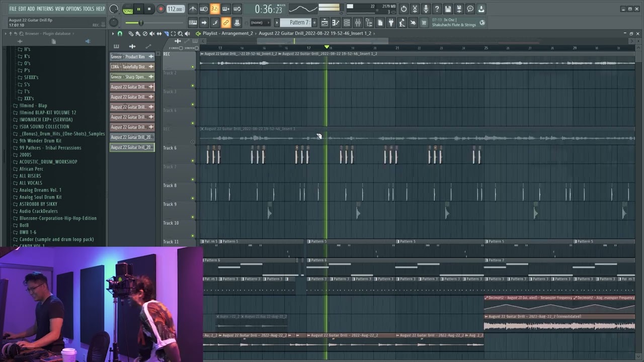The height and width of the screenshot is (362, 644).
Task: Select the magnet snap in playlist toolbar
Action: (x=120, y=34)
